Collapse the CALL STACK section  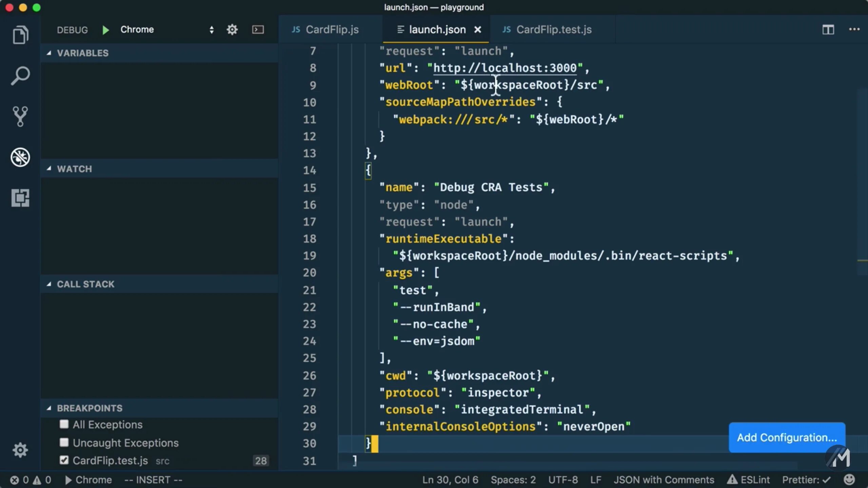tap(85, 284)
